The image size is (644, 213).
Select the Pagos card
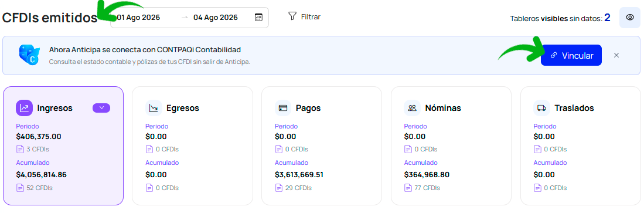coord(322,146)
